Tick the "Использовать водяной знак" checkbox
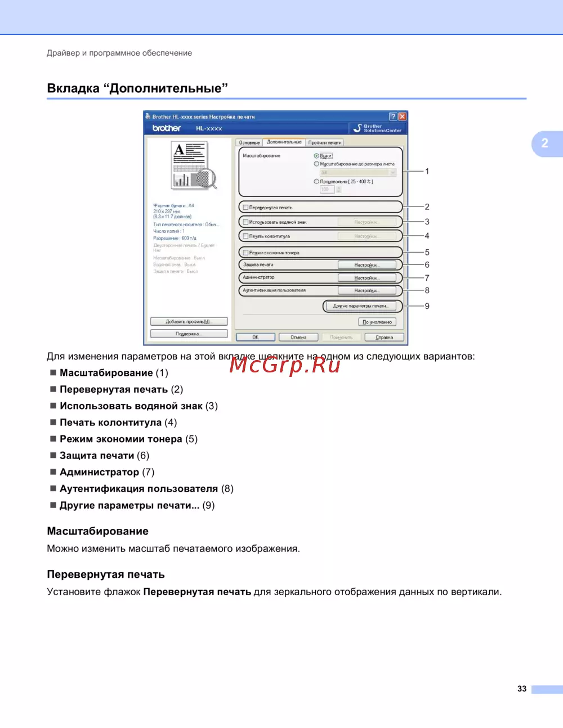This screenshot has height=728, width=563. tap(245, 222)
